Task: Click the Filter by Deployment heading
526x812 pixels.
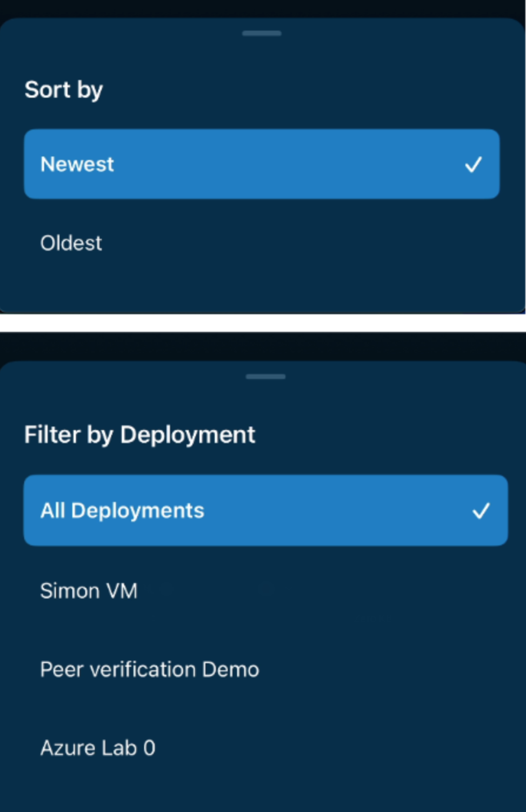Action: 139,435
